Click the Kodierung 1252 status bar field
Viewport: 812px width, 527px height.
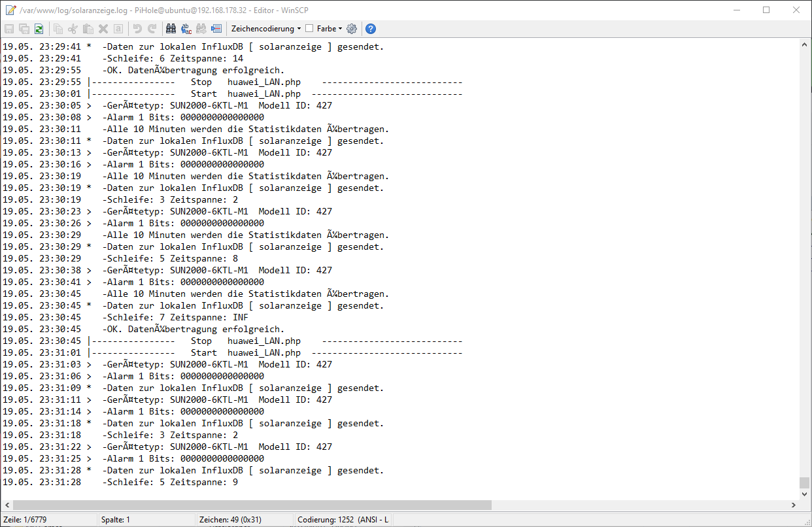tap(343, 520)
